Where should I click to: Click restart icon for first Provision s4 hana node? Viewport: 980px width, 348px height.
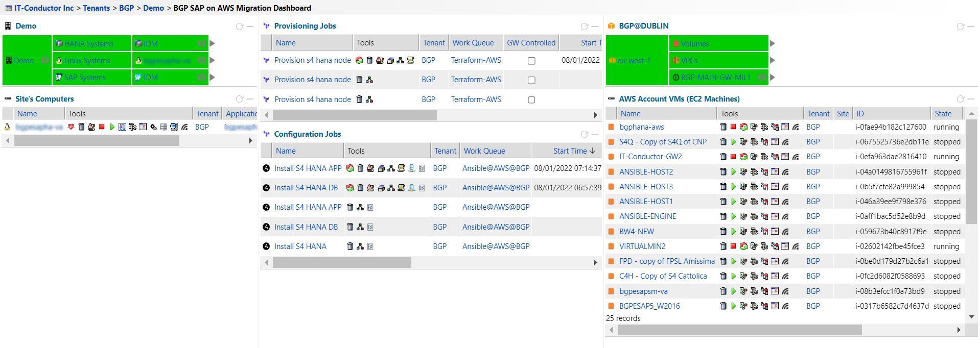[359, 60]
